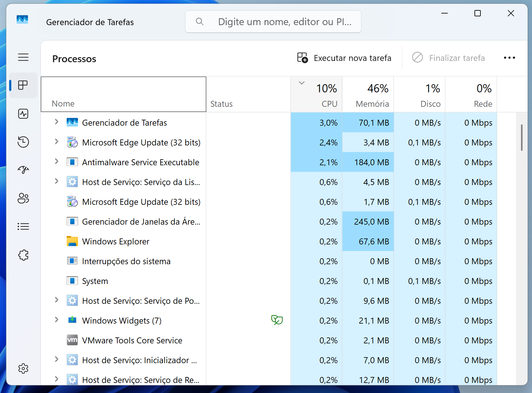Open the hamburger navigation menu

[23, 57]
